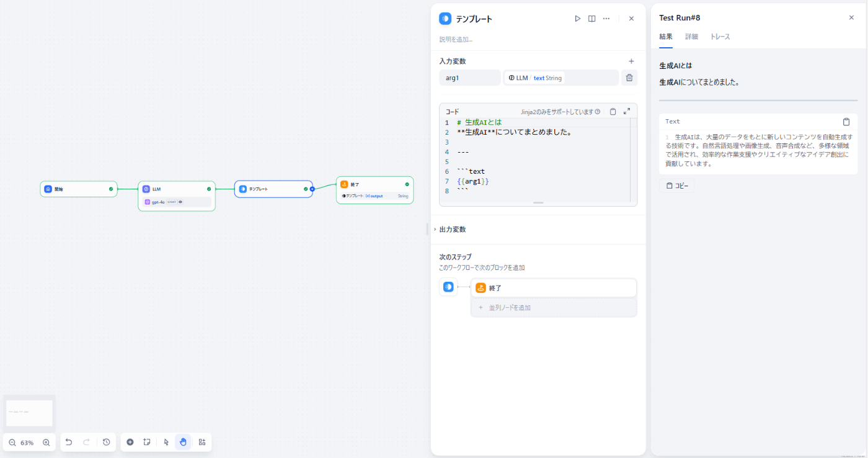Expand the 出力変数 section
The image size is (868, 458).
(x=452, y=229)
